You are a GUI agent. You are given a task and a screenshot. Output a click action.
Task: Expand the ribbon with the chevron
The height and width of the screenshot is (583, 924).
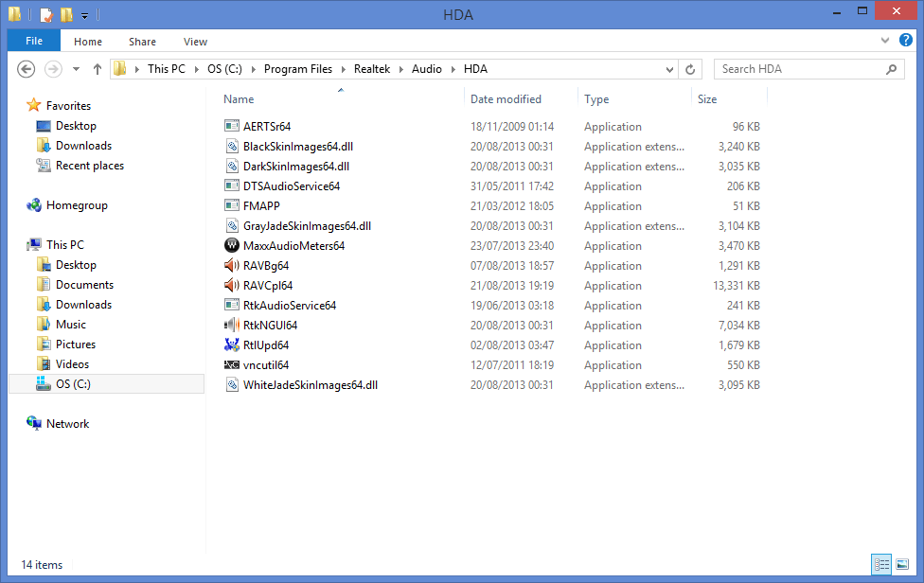pyautogui.click(x=884, y=40)
